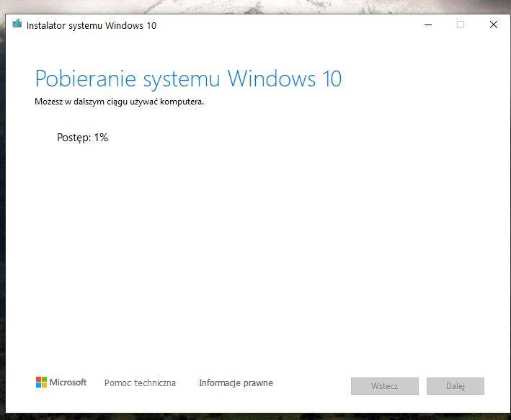Click the "Pobieranie systemu Windows 10" heading
511x420 pixels.
188,79
